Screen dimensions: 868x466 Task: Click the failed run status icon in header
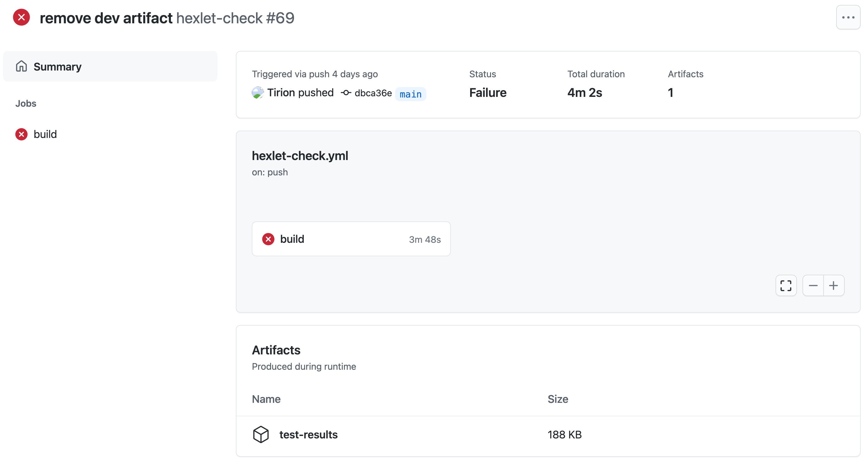pyautogui.click(x=21, y=17)
